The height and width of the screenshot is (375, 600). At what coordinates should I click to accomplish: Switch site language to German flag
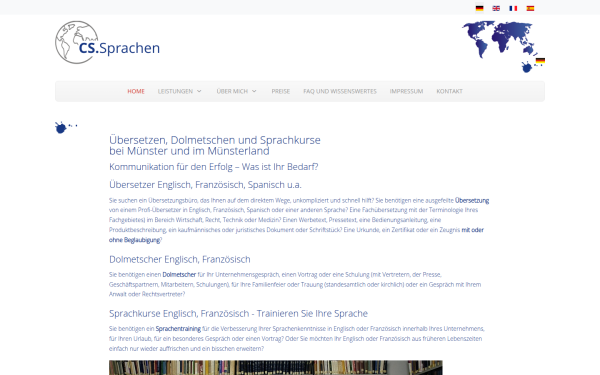click(479, 8)
